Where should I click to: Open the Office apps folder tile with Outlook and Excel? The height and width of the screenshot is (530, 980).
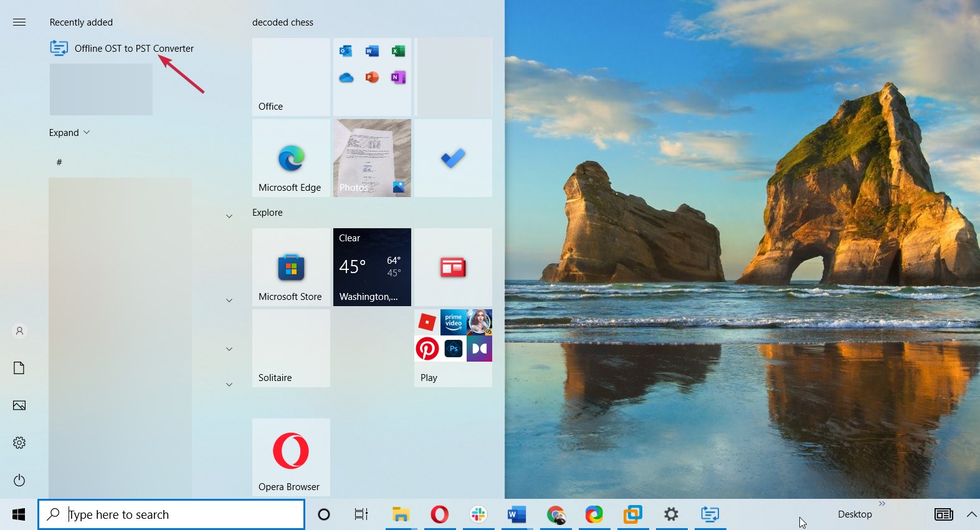point(372,77)
